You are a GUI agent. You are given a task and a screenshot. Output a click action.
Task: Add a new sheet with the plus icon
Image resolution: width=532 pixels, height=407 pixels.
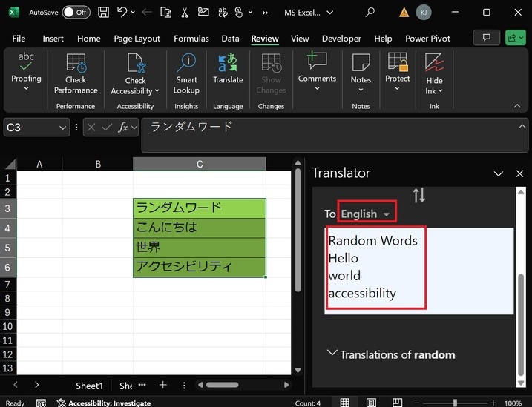coord(162,386)
